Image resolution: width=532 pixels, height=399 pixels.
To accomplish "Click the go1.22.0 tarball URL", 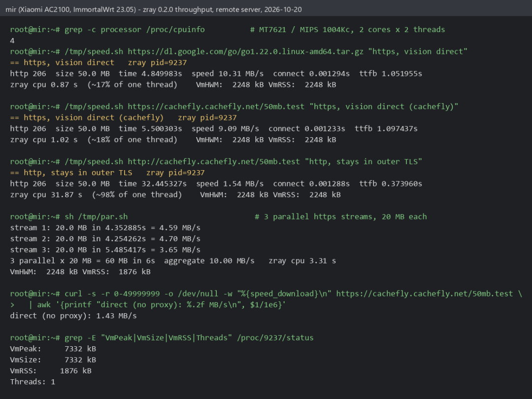I will (246, 52).
